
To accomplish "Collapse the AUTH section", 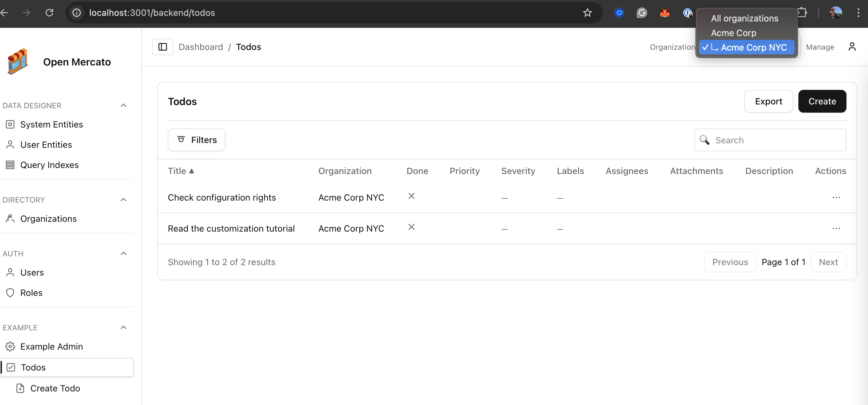I will [123, 253].
